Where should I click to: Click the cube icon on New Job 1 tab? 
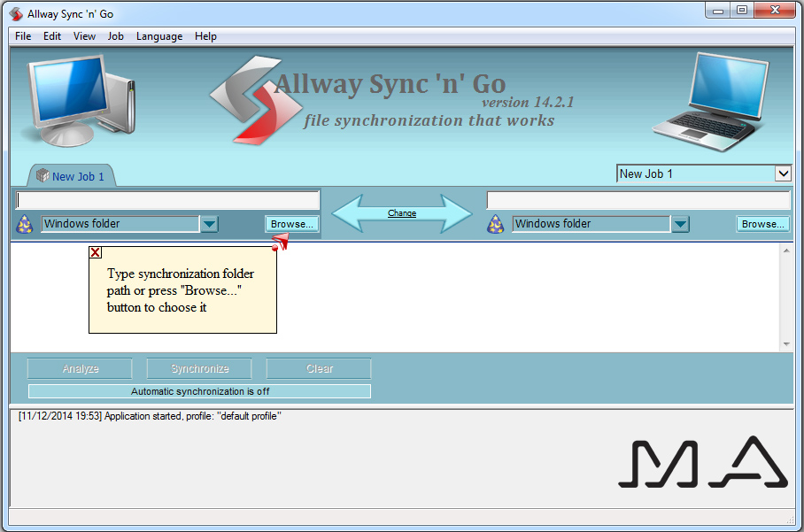pos(43,175)
